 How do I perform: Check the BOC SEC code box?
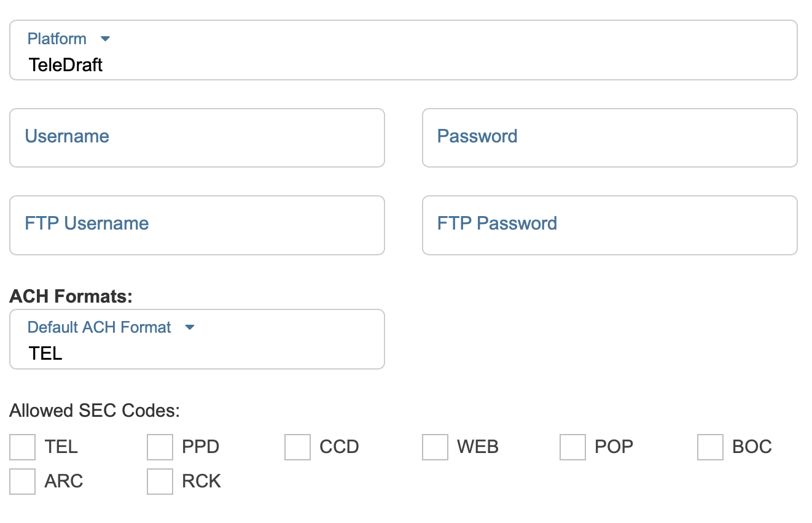click(x=711, y=447)
